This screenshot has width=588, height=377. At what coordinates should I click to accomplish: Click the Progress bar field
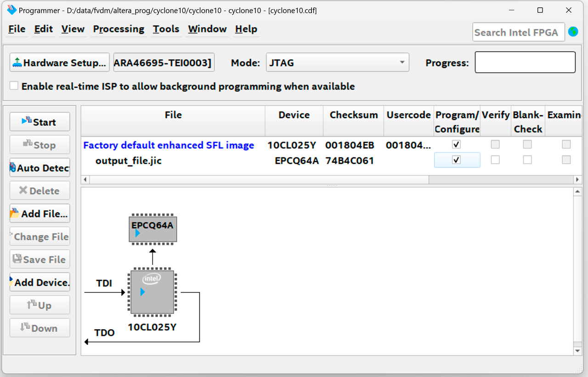525,63
